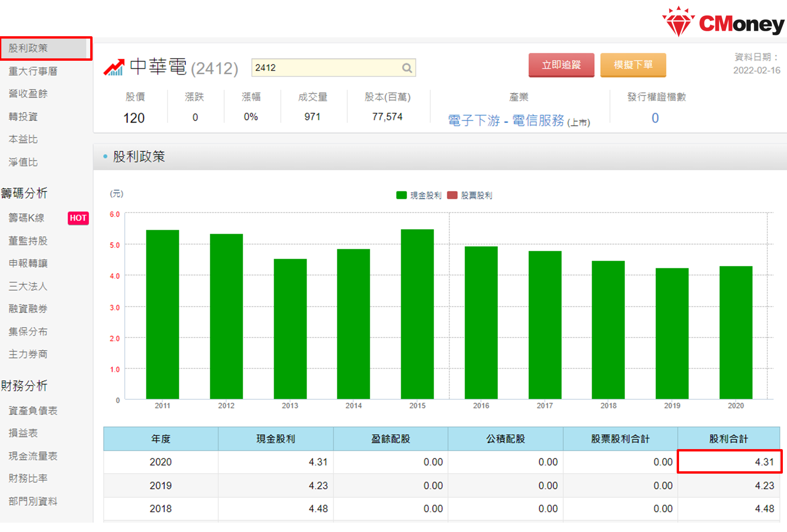Click the 股利合計 column header

coord(729,439)
